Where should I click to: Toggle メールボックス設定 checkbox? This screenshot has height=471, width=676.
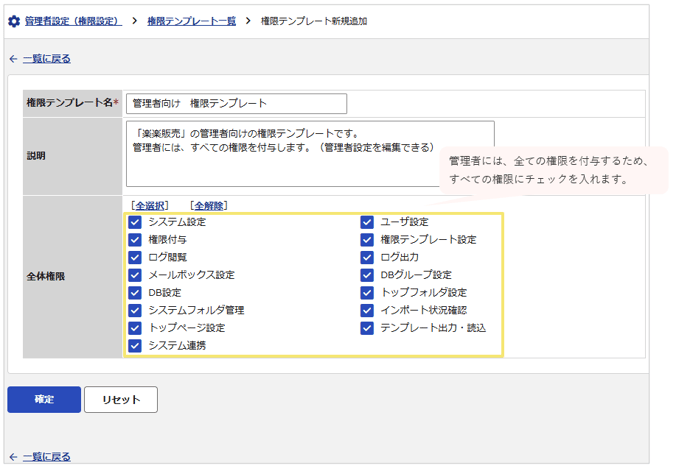135,275
